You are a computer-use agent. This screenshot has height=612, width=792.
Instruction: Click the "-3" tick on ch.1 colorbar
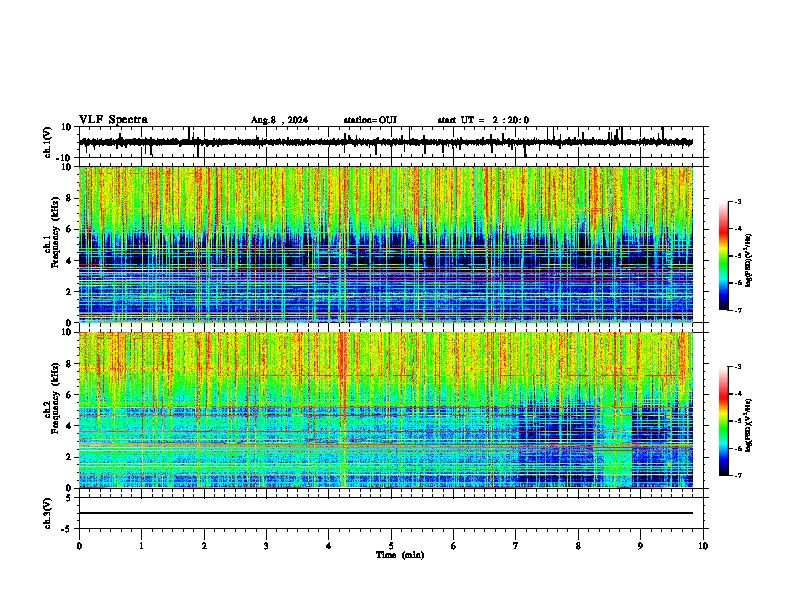[x=737, y=202]
